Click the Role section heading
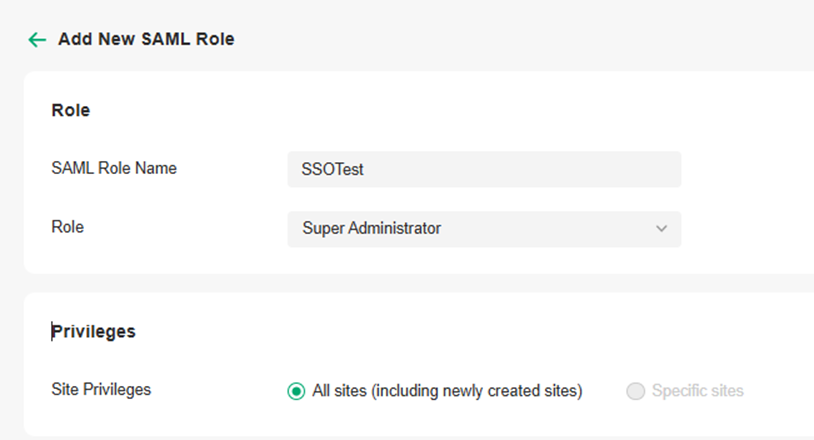 coord(71,110)
